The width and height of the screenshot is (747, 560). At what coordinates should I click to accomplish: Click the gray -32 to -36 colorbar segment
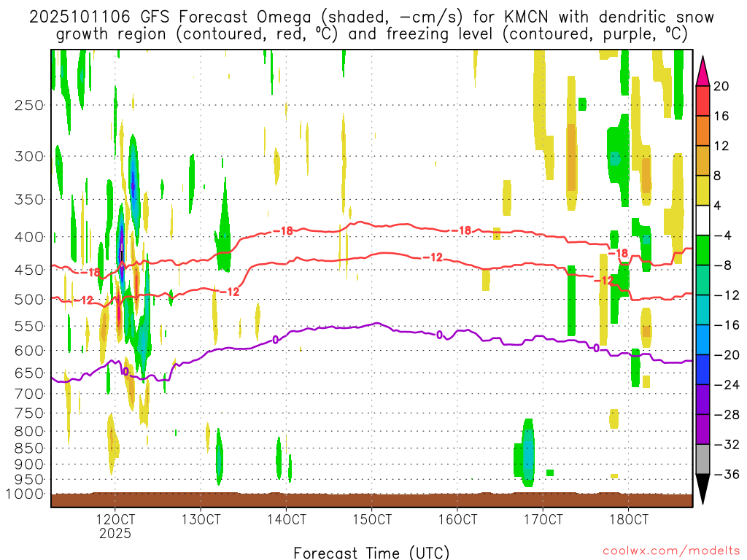[703, 459]
